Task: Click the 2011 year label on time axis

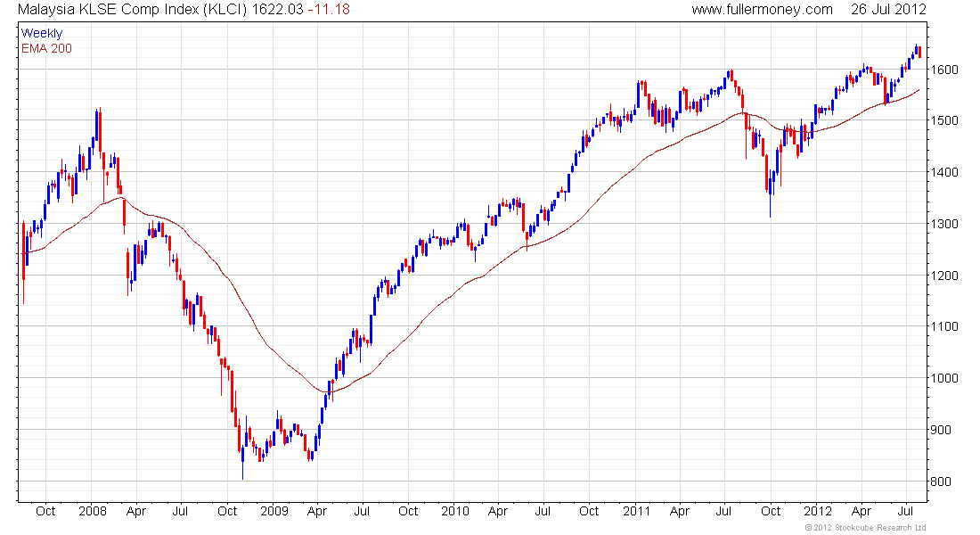Action: point(636,511)
